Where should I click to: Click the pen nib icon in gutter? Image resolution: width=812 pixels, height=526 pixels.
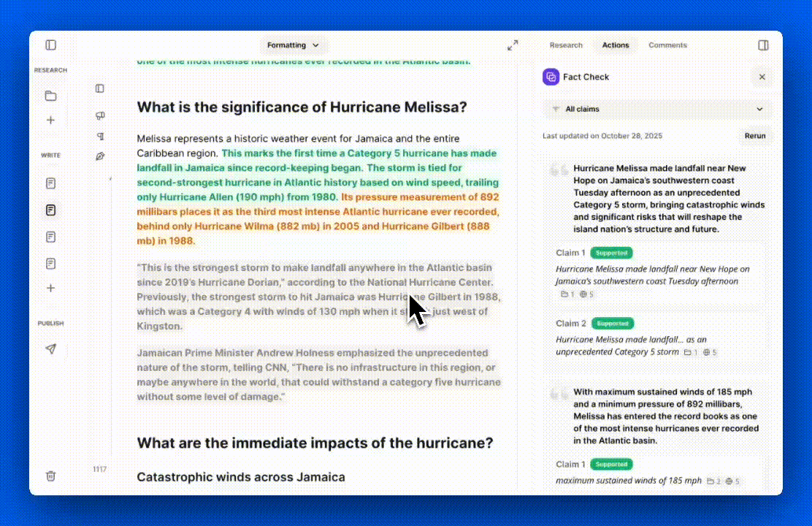click(100, 156)
